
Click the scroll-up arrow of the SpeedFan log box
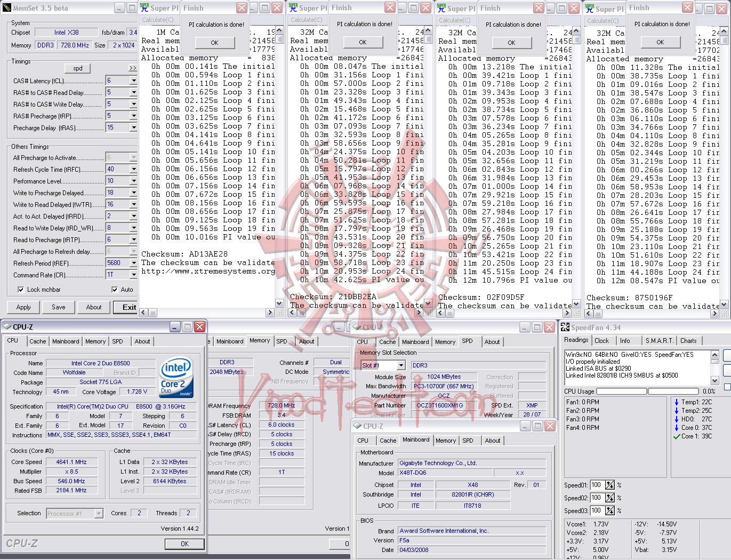coord(715,355)
